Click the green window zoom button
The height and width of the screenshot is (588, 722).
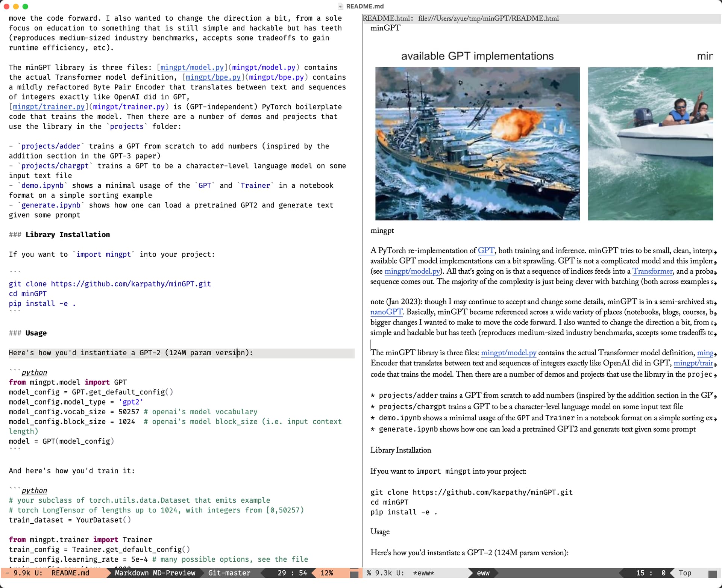pyautogui.click(x=25, y=6)
